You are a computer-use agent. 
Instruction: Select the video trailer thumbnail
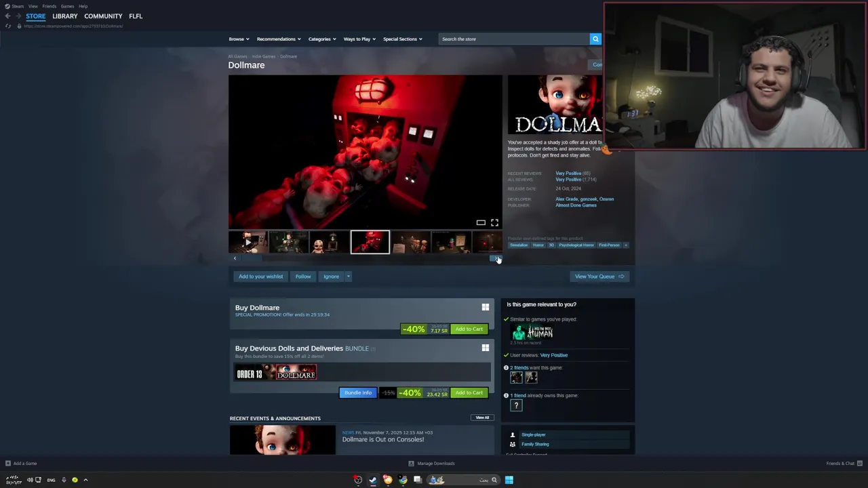pyautogui.click(x=248, y=242)
